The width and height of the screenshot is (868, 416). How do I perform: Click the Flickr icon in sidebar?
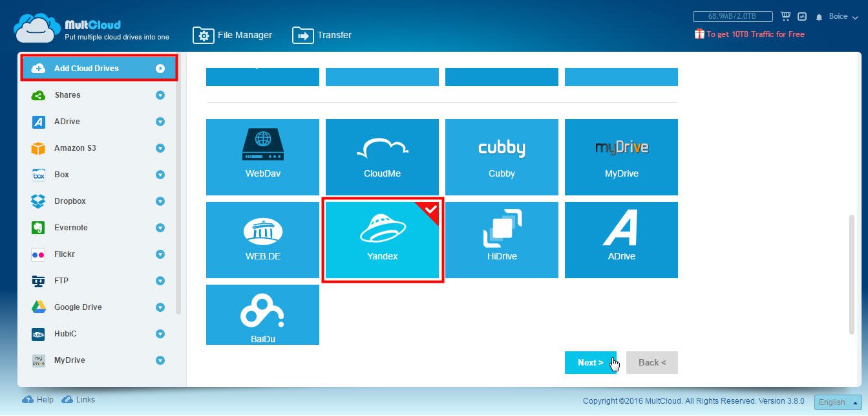(38, 254)
